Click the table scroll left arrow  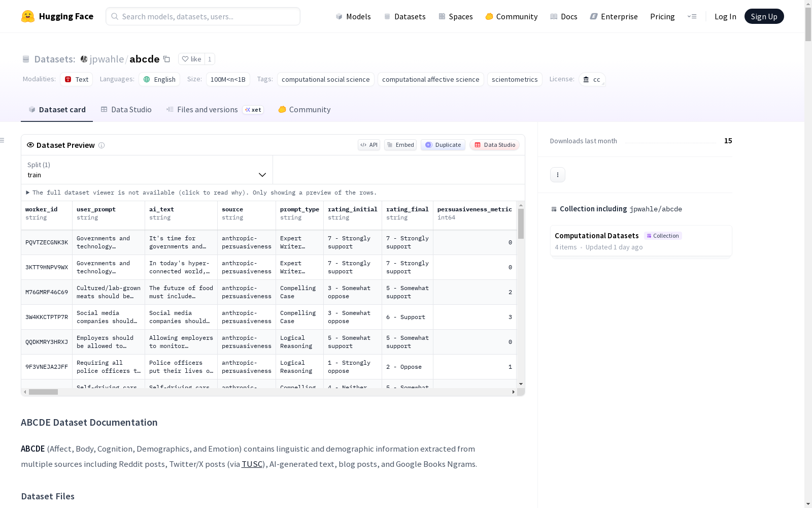[25, 392]
